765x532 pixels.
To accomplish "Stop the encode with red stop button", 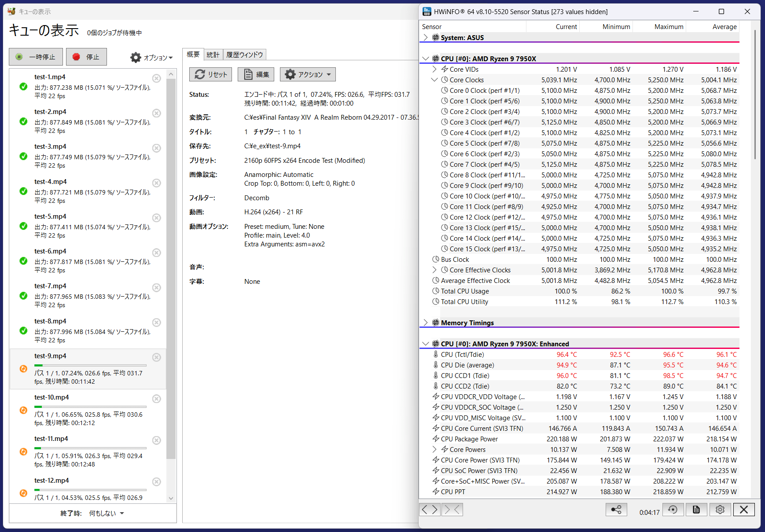I will coord(86,57).
